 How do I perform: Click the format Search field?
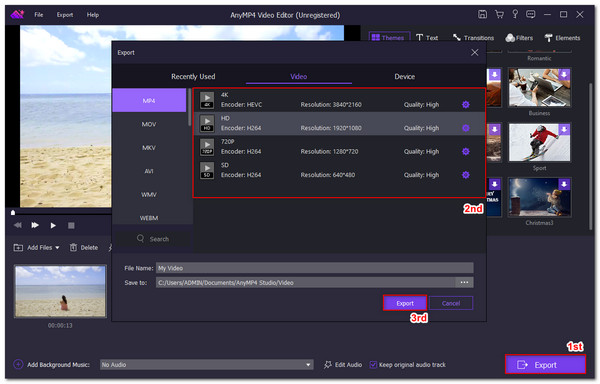[x=153, y=239]
